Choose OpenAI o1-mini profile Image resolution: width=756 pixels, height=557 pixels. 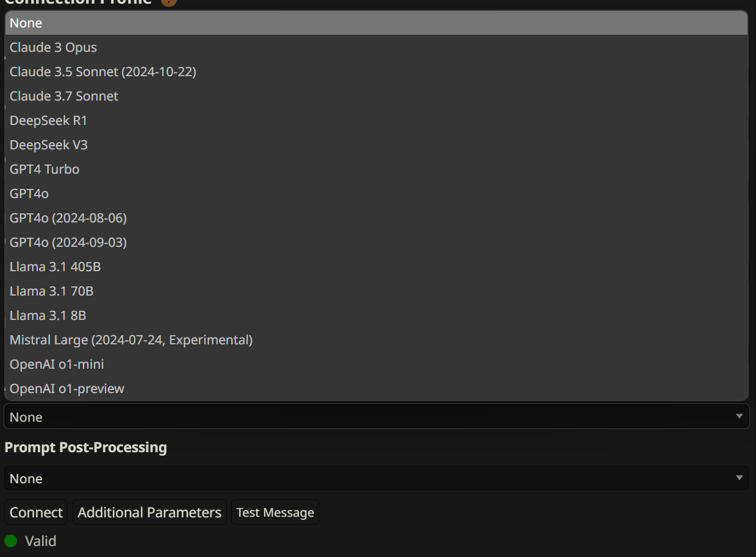point(376,364)
